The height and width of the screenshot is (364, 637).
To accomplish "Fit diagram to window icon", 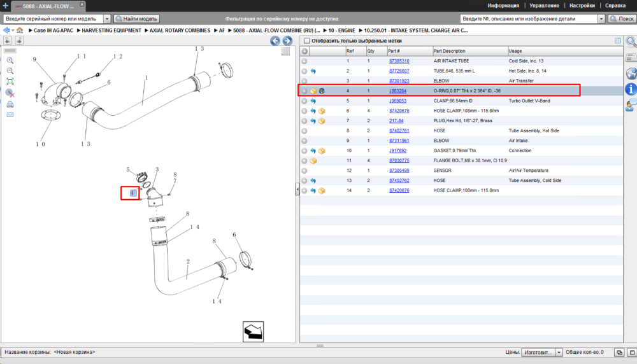I will (10, 81).
